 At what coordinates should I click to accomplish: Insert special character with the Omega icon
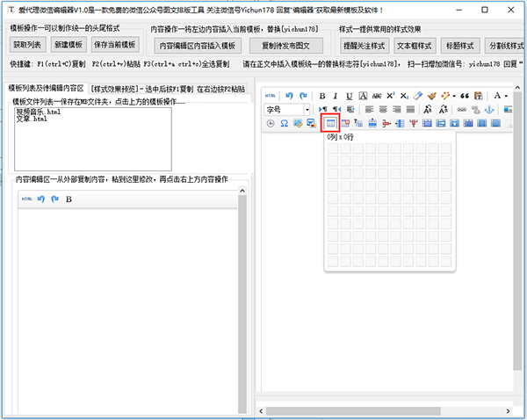coord(285,123)
